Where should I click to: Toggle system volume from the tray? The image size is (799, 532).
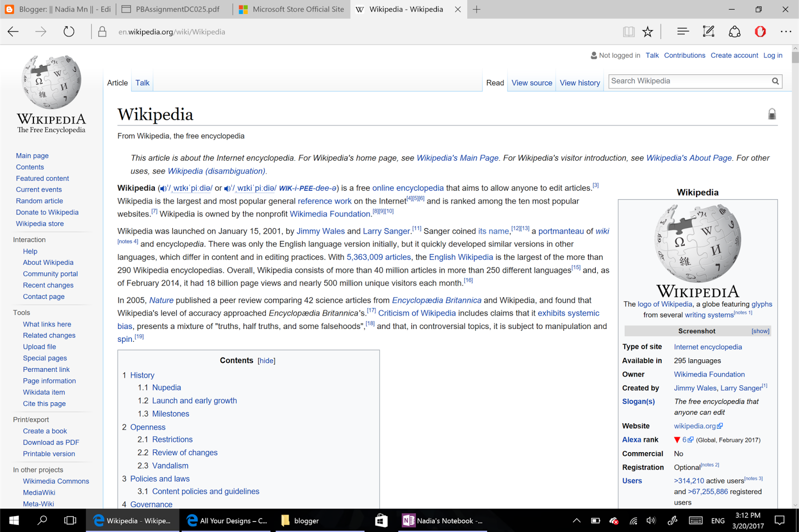[650, 521]
